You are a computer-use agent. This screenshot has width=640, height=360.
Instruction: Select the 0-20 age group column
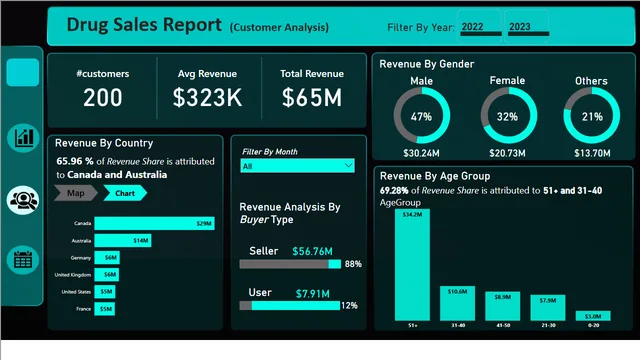[593, 316]
